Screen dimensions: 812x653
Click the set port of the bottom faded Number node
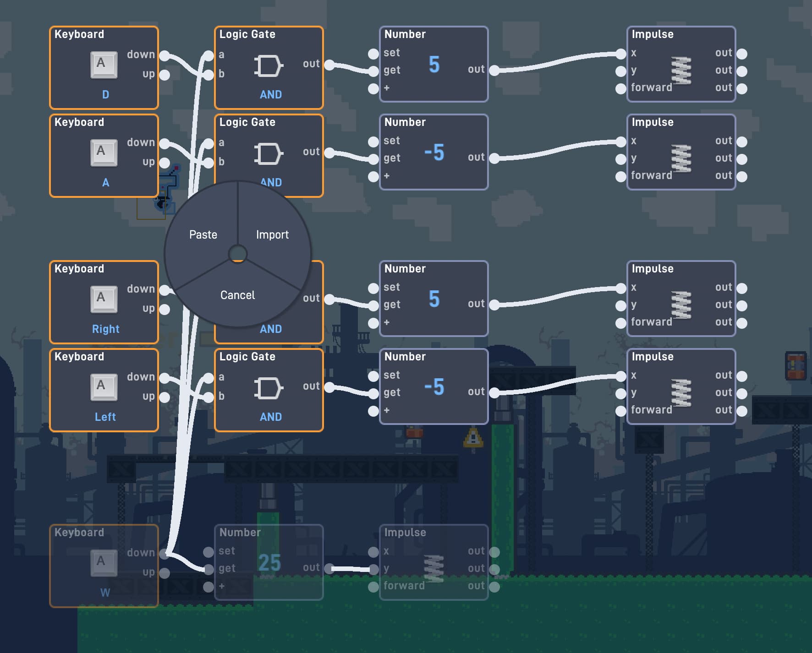click(208, 552)
